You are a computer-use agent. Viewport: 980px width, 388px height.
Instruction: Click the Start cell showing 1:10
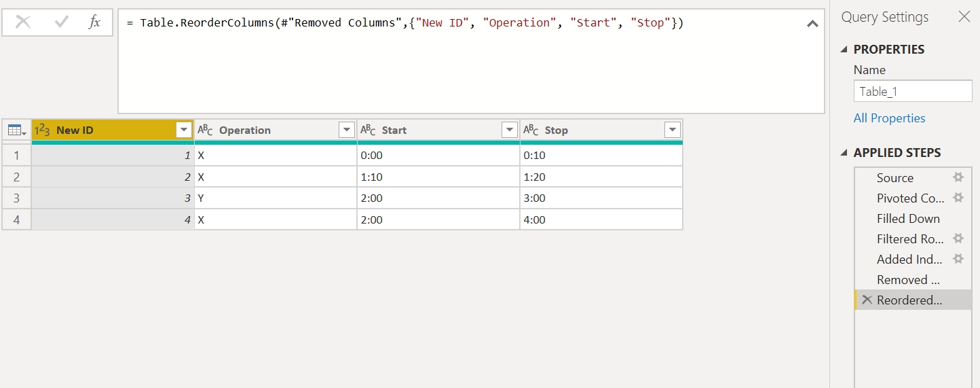[438, 177]
